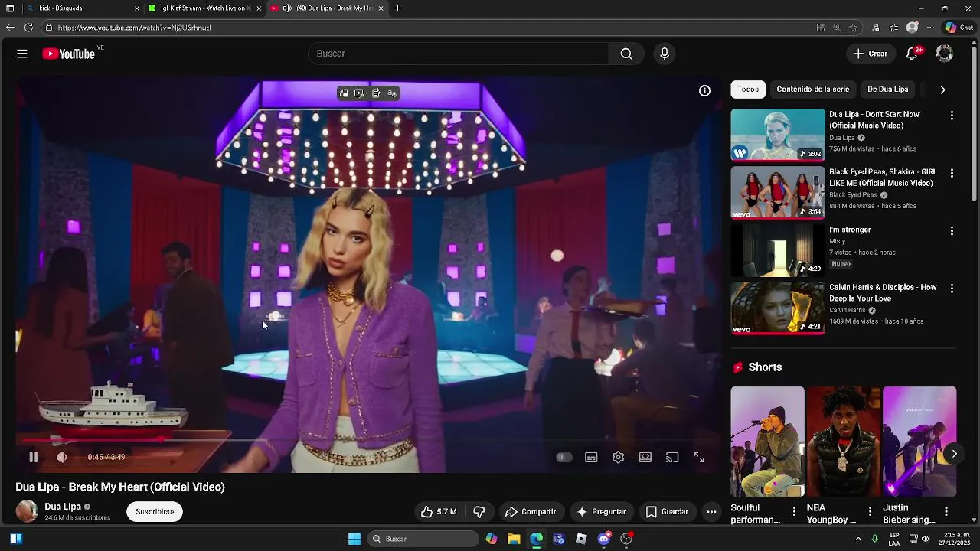Open the Dua Lipa channel avatar
Screen dimensions: 980x551
27,511
